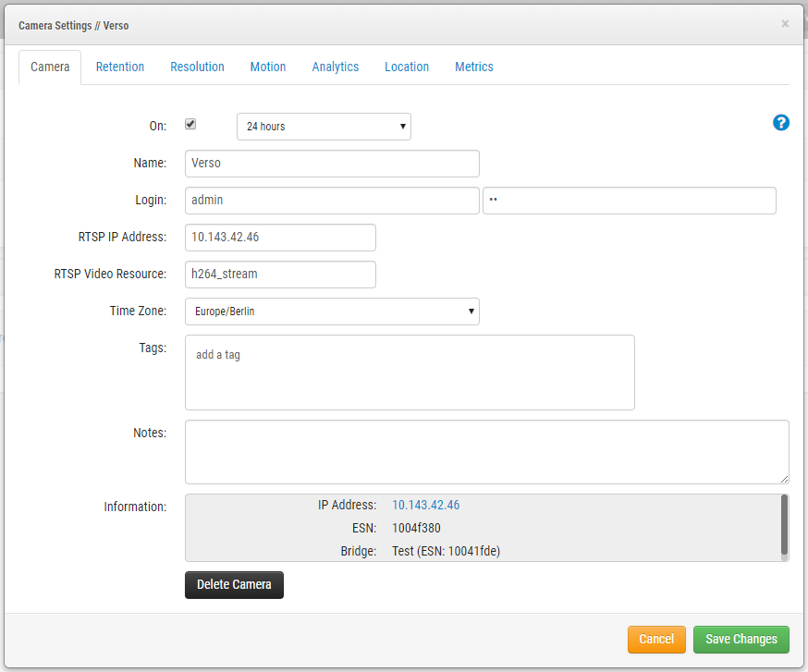Click the Information panel scrollbar
Screen dimensions: 808x672
[x=785, y=524]
